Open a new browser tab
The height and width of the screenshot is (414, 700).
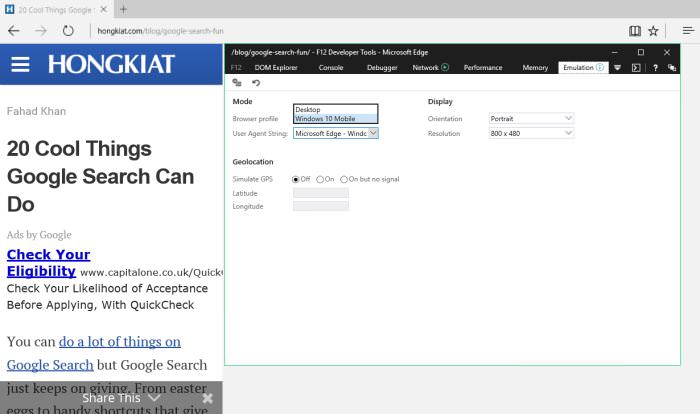click(123, 9)
